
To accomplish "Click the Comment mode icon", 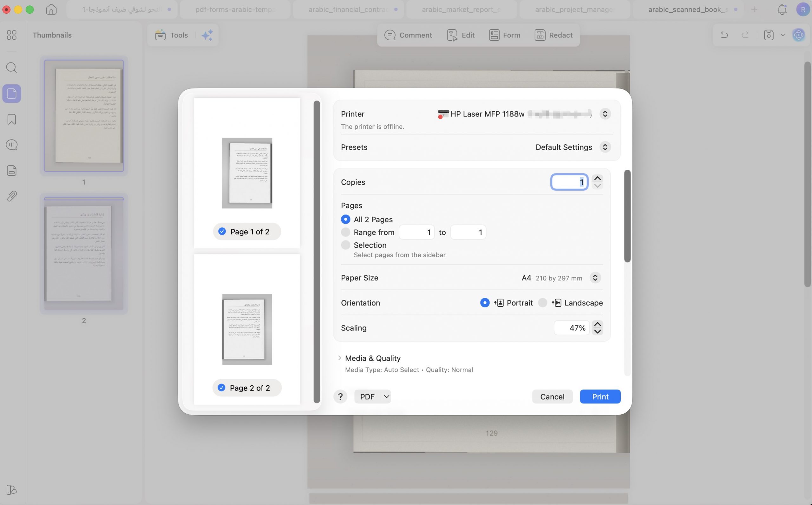I will (390, 35).
